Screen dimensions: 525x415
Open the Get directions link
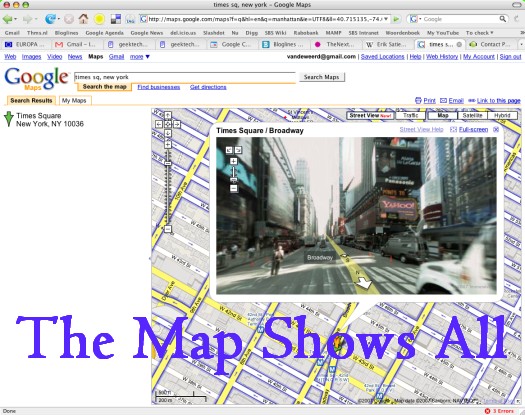(x=208, y=87)
